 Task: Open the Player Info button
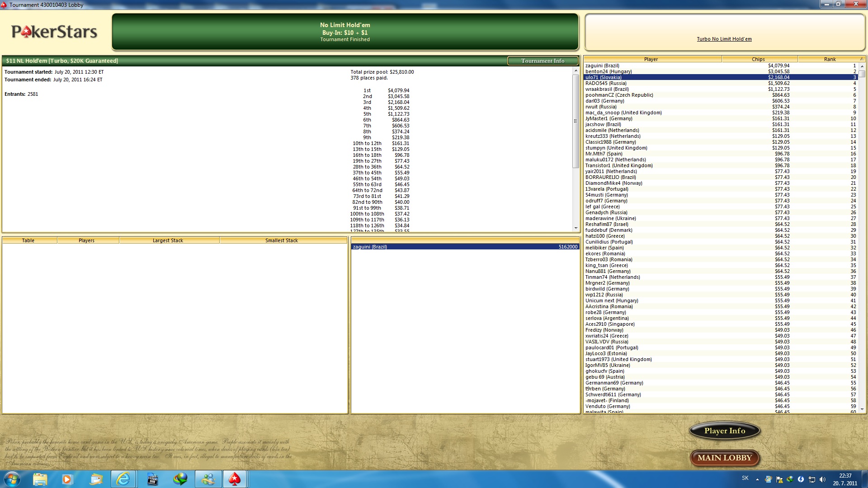pos(724,431)
